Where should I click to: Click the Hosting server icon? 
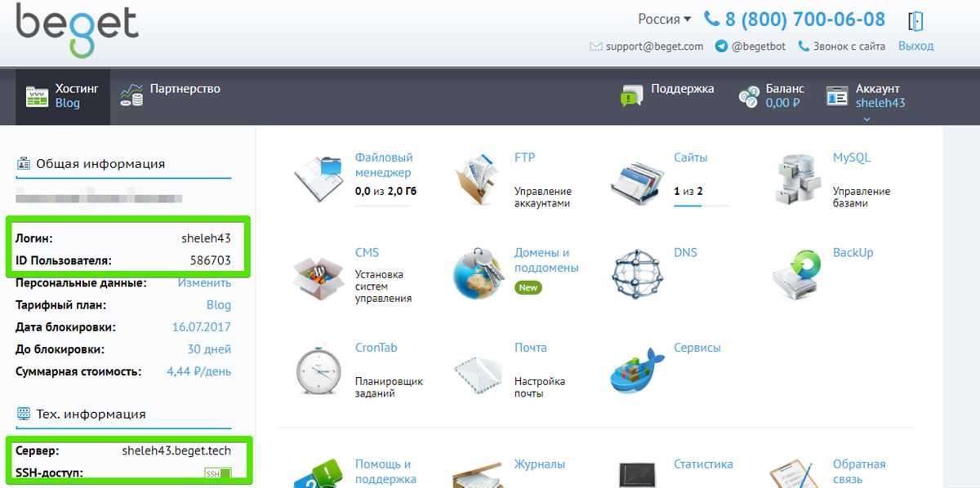37,96
